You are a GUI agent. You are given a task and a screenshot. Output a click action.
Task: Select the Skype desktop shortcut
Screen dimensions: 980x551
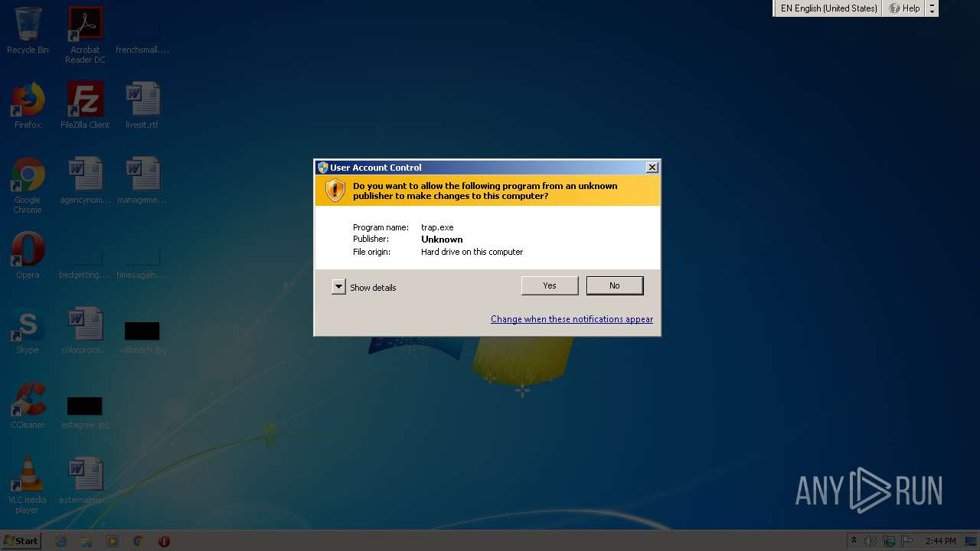[28, 331]
